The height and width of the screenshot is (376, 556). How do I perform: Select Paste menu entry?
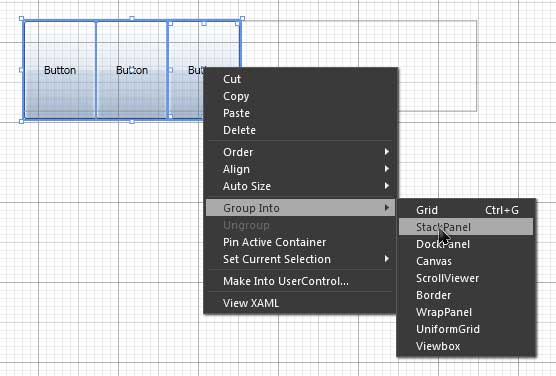pyautogui.click(x=300, y=113)
